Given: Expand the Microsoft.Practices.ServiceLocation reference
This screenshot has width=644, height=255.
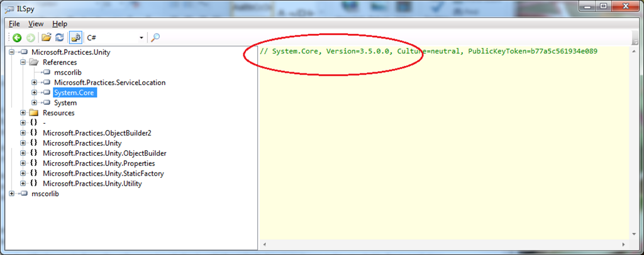Looking at the screenshot, I should [35, 83].
